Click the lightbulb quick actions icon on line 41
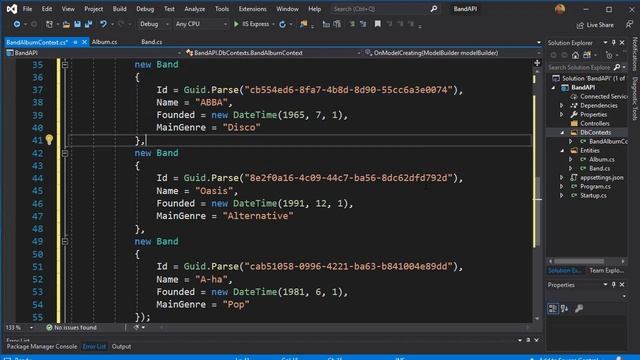The height and width of the screenshot is (360, 640). point(49,140)
